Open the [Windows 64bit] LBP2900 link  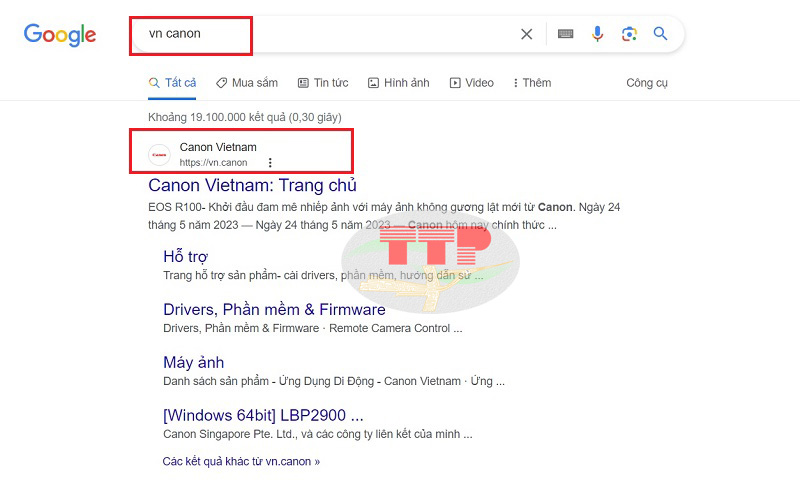click(263, 416)
